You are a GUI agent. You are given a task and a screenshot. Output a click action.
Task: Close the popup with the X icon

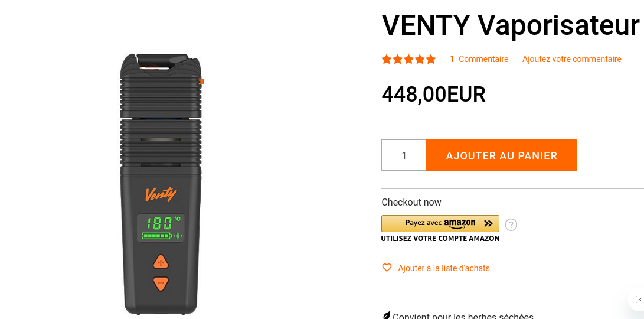click(639, 300)
